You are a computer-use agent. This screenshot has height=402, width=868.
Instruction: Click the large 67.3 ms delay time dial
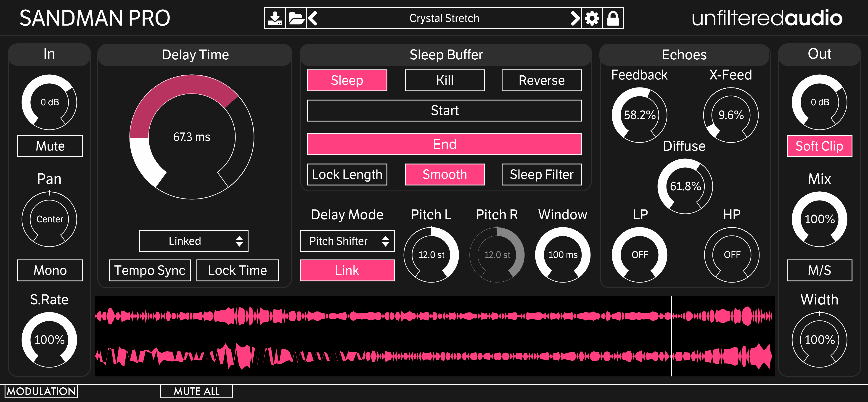click(x=192, y=137)
